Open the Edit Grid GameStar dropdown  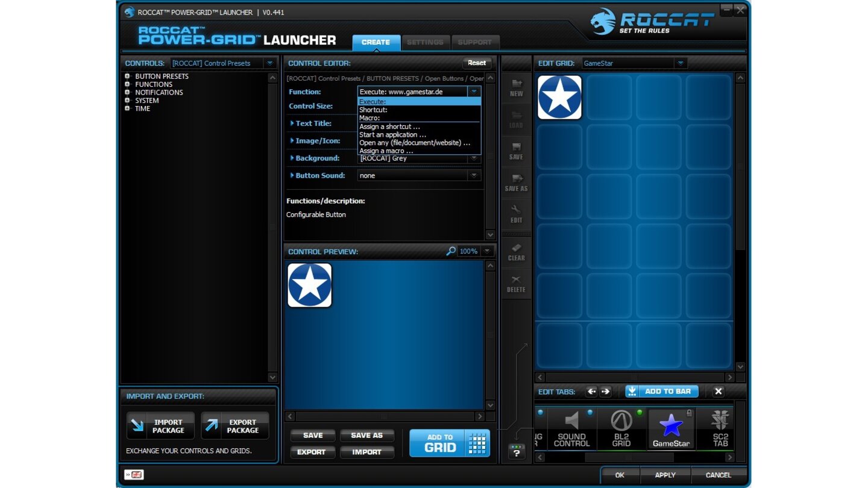[680, 63]
